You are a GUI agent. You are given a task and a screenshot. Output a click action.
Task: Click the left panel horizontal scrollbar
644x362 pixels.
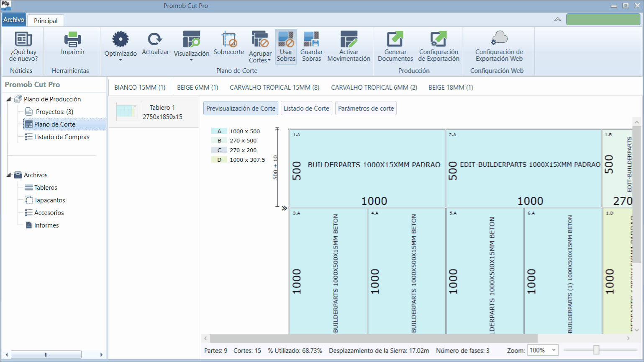pyautogui.click(x=46, y=354)
